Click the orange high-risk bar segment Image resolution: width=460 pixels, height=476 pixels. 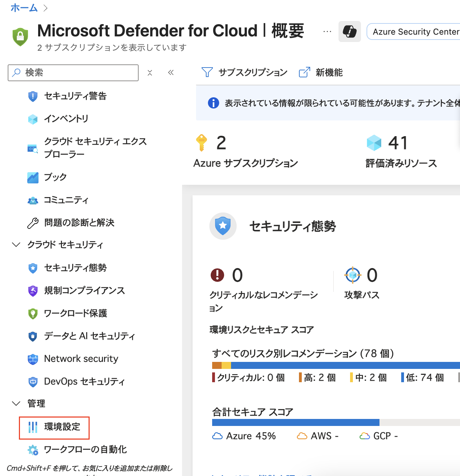(217, 365)
